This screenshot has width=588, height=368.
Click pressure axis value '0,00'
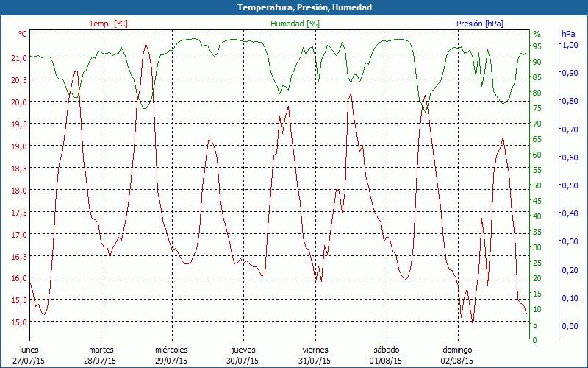570,326
